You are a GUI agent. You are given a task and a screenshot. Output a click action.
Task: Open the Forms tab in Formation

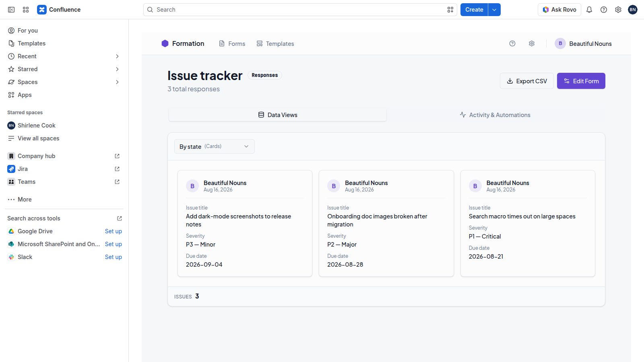[232, 44]
